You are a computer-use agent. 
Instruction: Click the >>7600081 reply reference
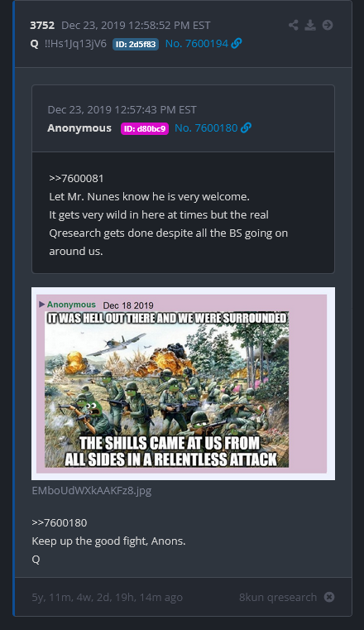[x=76, y=178]
